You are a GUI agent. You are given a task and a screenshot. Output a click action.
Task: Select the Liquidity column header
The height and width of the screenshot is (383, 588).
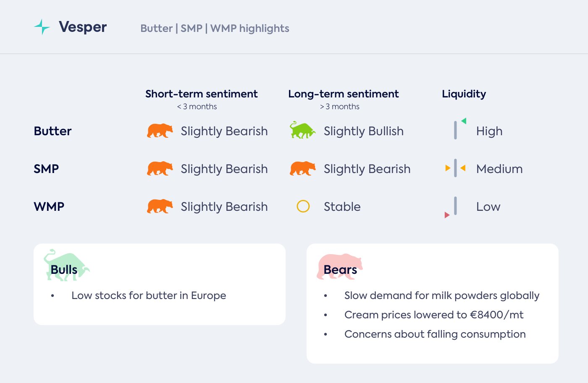464,94
